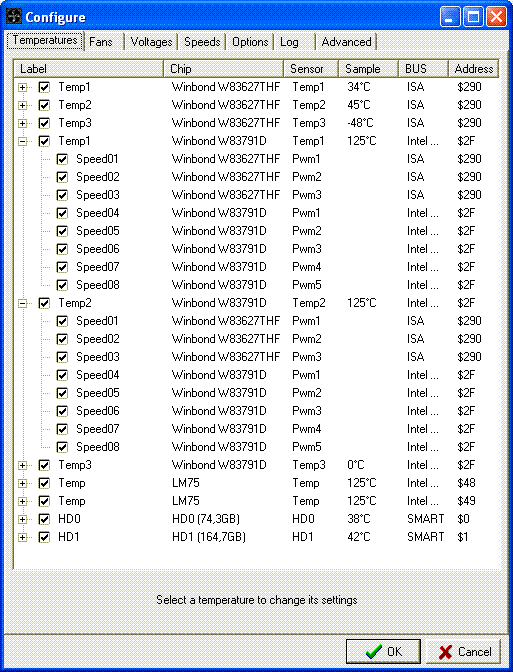This screenshot has width=513, height=672.
Task: Click 'Select a temperature to change its settings' hint
Action: (257, 600)
